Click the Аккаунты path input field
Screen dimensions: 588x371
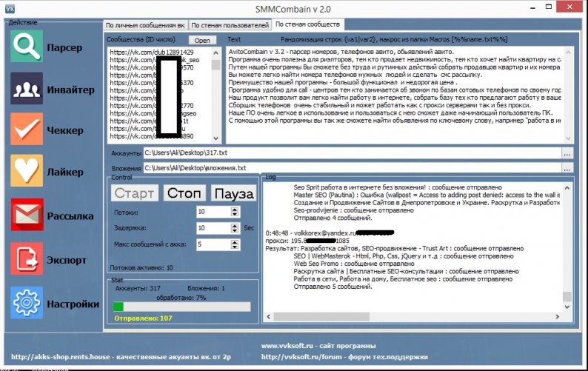352,153
